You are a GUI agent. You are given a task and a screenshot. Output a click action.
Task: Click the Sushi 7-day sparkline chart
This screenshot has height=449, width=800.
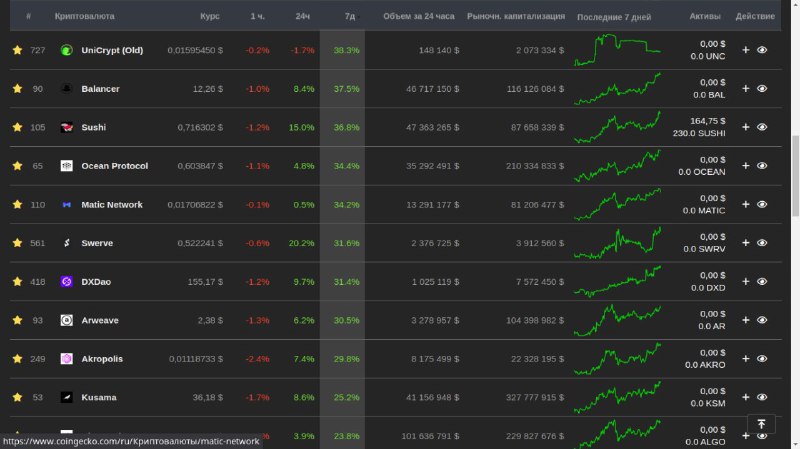tap(617, 127)
